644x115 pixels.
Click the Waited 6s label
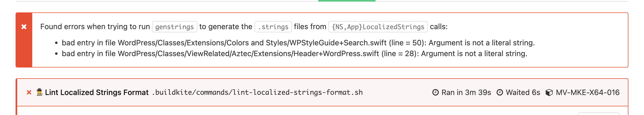click(x=523, y=93)
